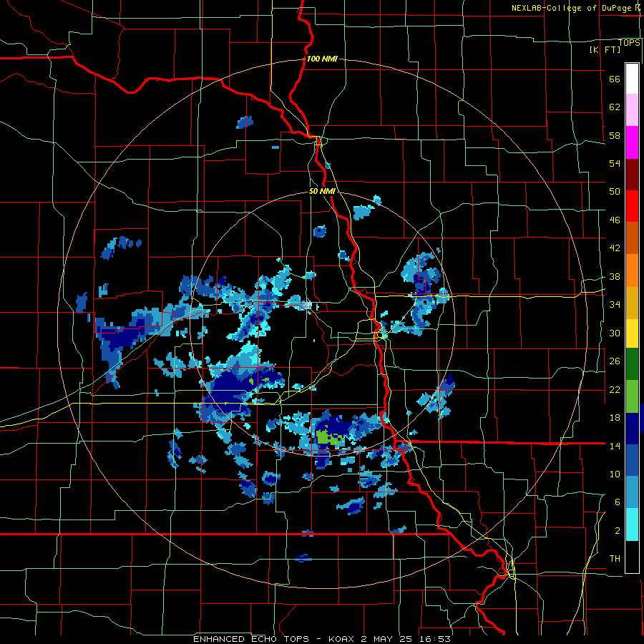Click the 'KOAX' radar site identifier

click(x=343, y=639)
